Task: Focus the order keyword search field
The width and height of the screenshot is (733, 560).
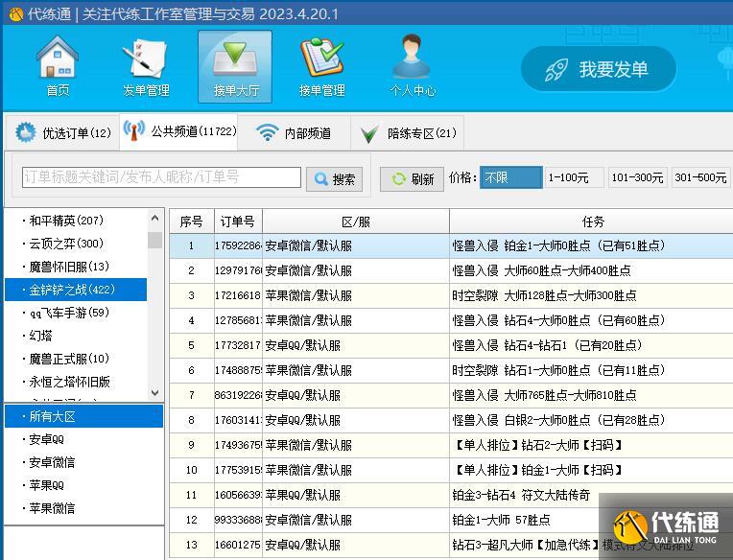Action: (x=161, y=177)
